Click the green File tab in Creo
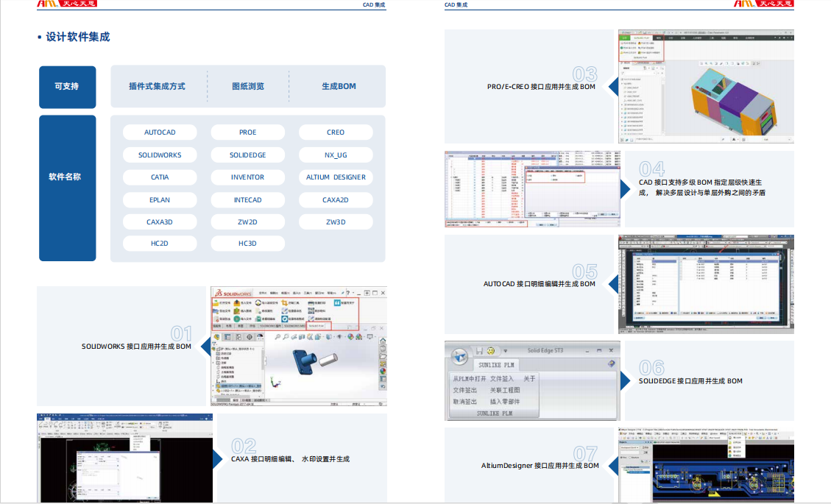The image size is (831, 504). point(623,36)
